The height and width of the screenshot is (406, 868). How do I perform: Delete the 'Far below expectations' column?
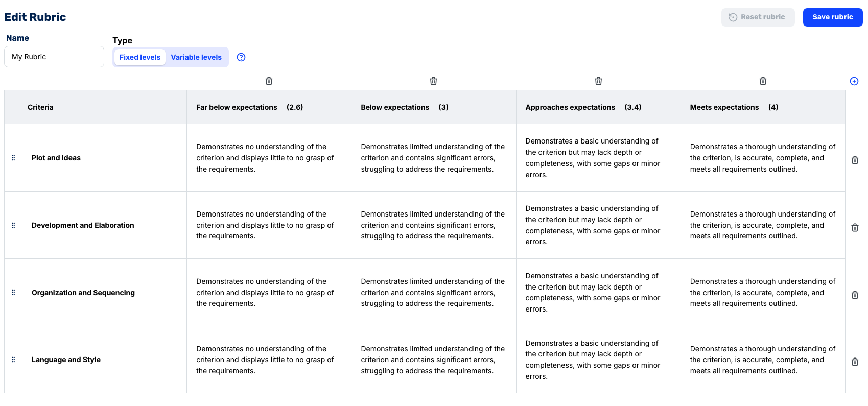click(x=269, y=81)
